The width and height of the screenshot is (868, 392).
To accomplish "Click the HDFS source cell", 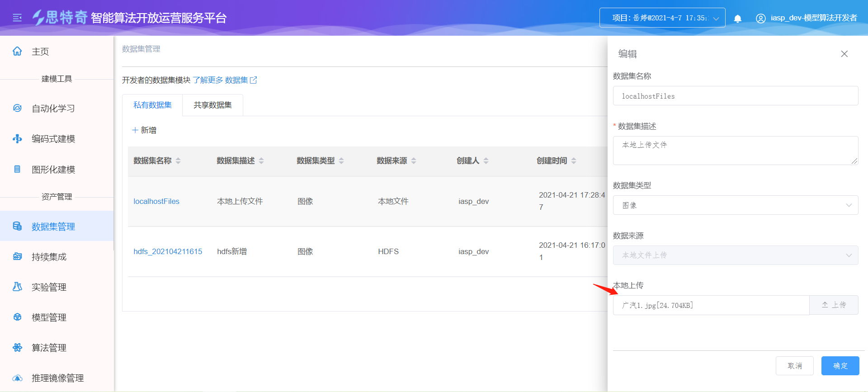I will (388, 251).
